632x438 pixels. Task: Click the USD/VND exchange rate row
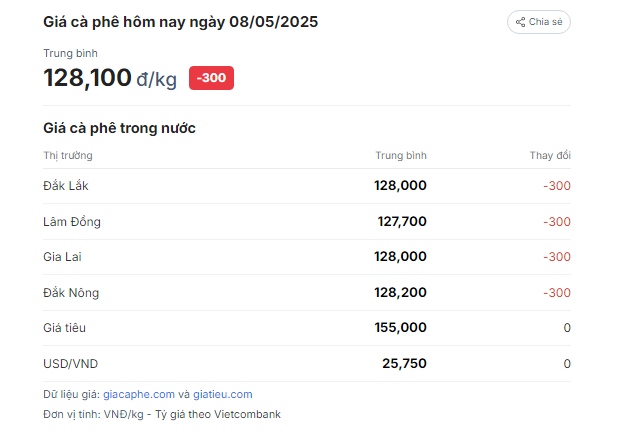click(307, 363)
